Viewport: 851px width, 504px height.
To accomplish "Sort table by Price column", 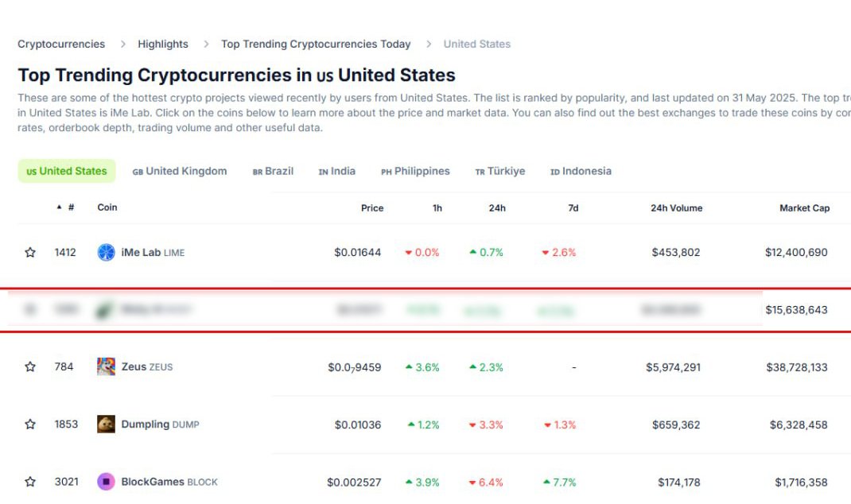I will pos(372,207).
